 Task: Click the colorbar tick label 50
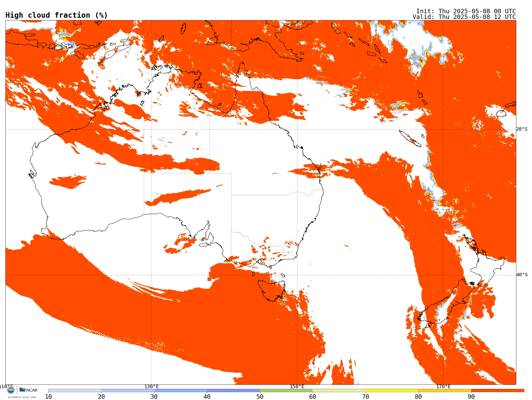coord(260,397)
